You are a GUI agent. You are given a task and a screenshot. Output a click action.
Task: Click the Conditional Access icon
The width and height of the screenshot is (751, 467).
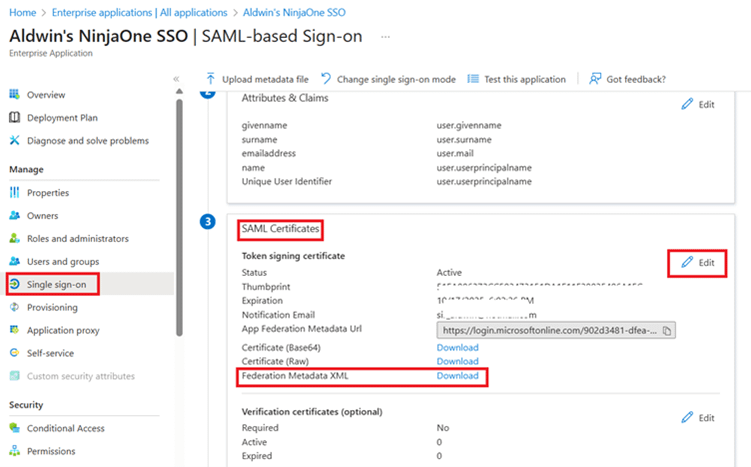coord(14,428)
